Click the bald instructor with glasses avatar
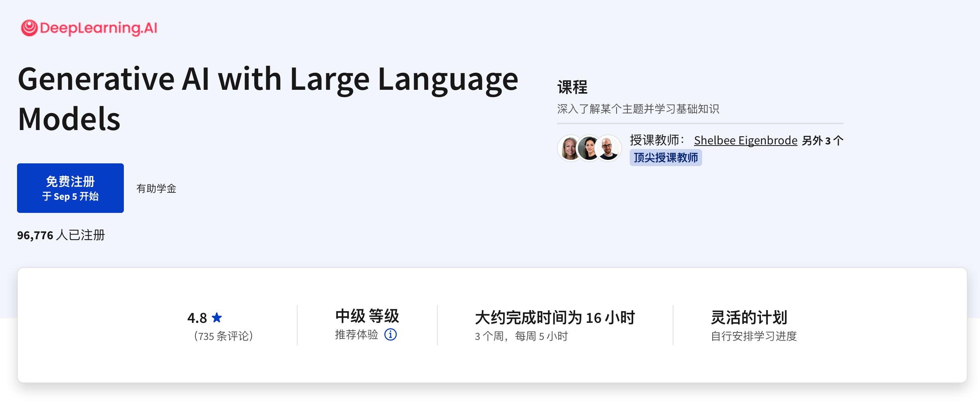The height and width of the screenshot is (408, 980). click(608, 148)
